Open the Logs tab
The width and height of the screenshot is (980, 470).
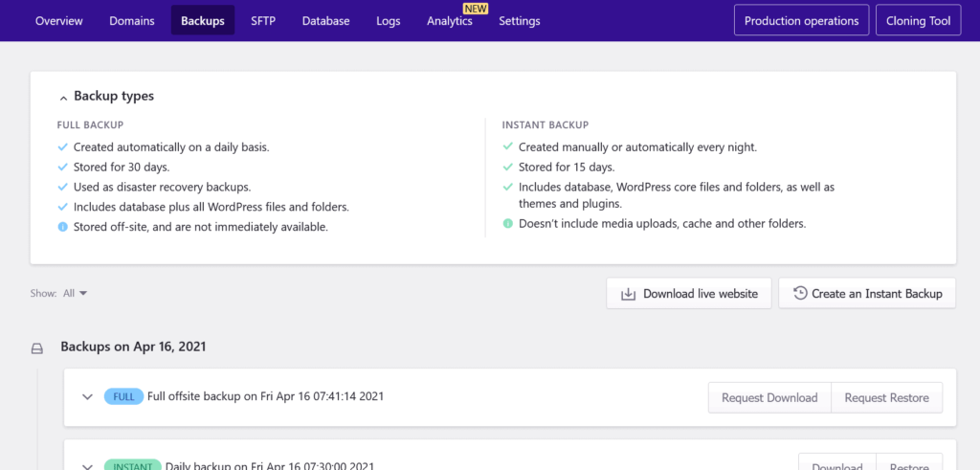click(389, 21)
